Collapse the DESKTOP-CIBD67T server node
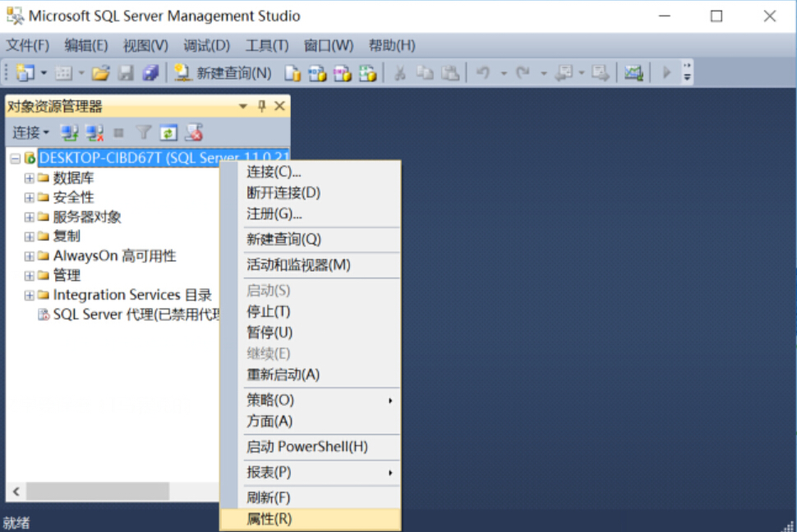This screenshot has height=532, width=797. click(16, 158)
